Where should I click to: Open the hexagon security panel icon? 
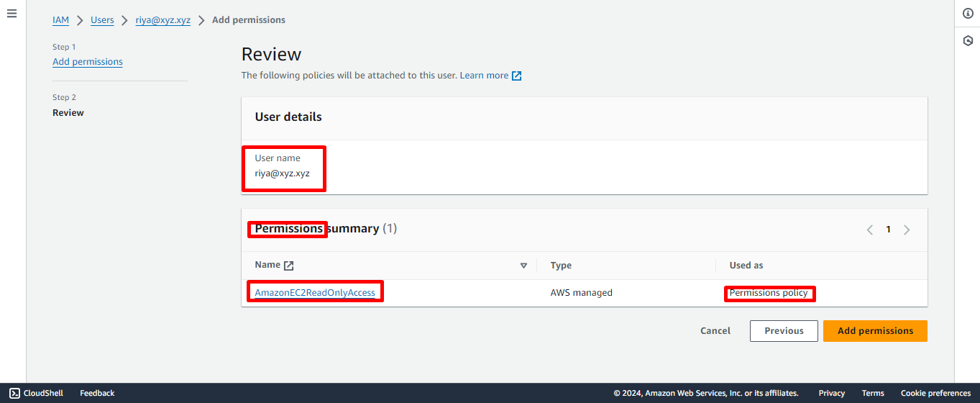pos(968,41)
